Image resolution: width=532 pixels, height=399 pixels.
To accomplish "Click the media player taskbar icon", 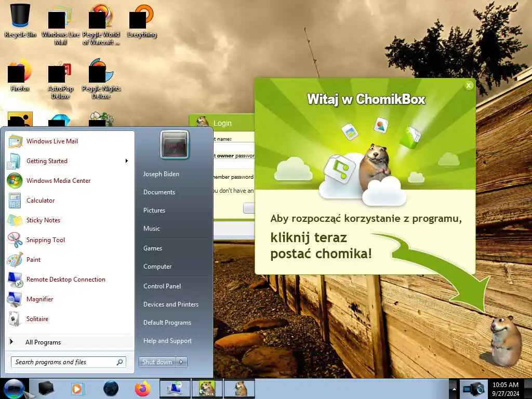I will point(77,389).
